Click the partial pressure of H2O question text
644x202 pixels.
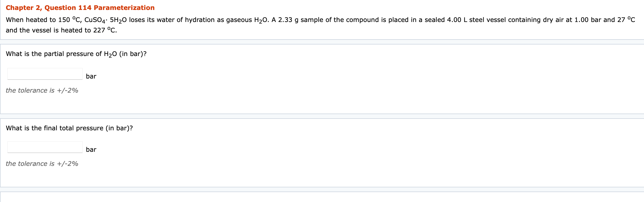(76, 54)
